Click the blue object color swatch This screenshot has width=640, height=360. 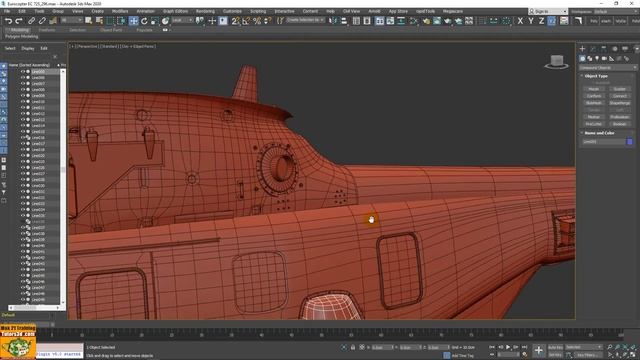(629, 142)
